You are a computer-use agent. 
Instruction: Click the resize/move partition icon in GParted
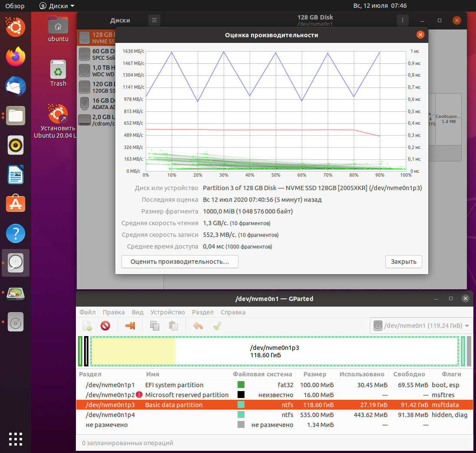(130, 326)
